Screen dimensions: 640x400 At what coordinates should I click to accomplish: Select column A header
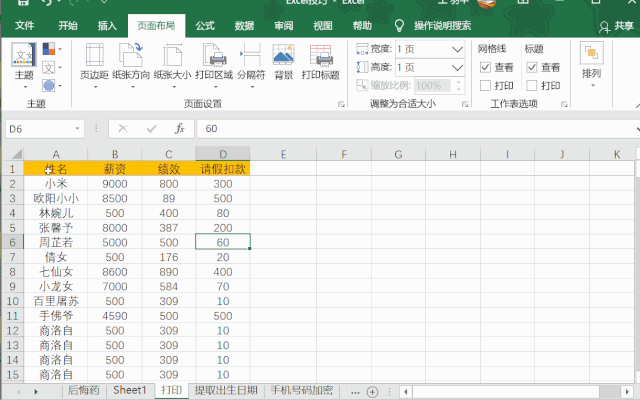56,154
